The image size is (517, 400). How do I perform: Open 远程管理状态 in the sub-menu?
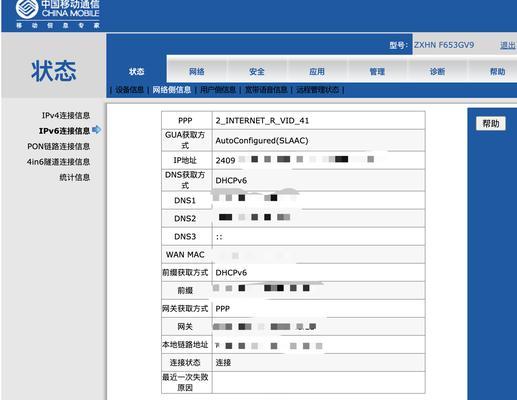pos(317,90)
